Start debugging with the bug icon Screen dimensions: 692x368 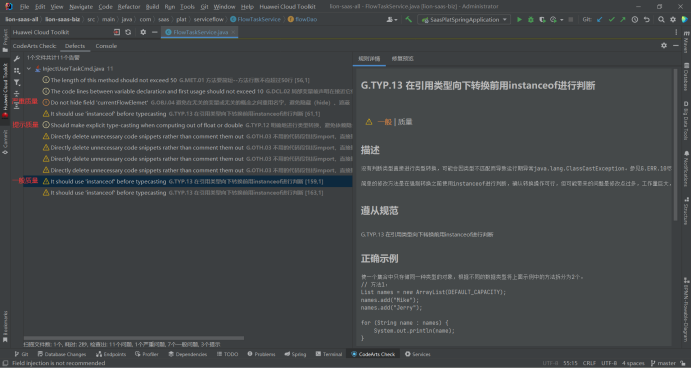(x=531, y=19)
